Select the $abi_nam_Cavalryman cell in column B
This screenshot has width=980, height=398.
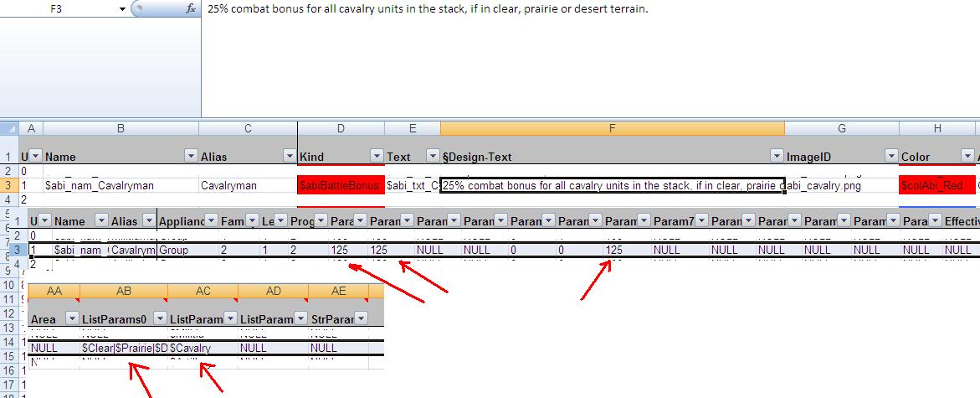120,185
